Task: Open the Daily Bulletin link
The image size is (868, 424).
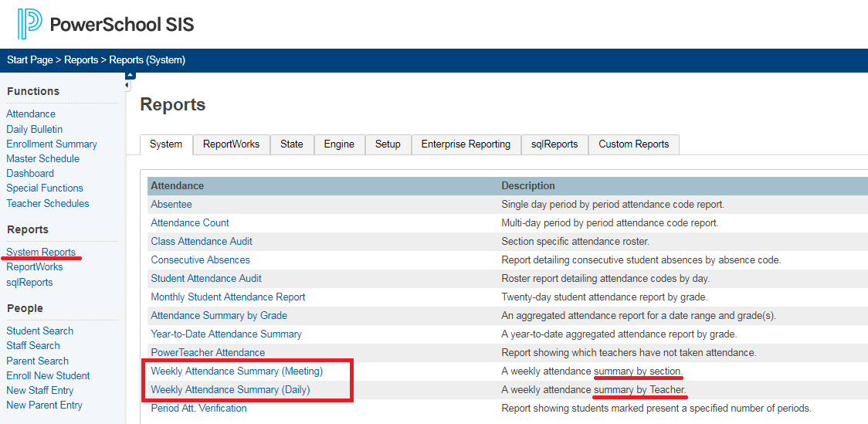Action: pyautogui.click(x=34, y=129)
